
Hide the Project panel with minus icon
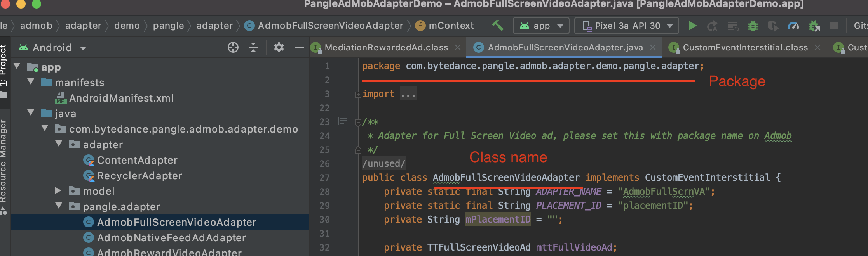299,47
